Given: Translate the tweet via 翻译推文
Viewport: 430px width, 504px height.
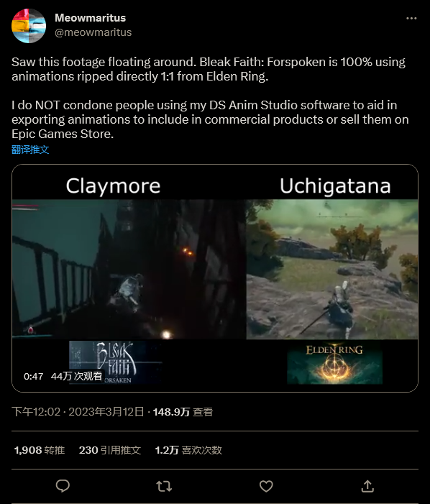Looking at the screenshot, I should (30, 150).
